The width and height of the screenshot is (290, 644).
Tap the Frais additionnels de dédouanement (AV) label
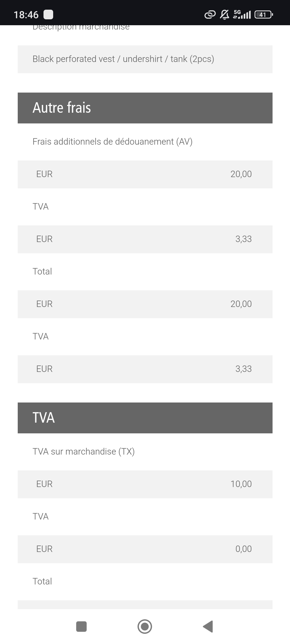[113, 142]
